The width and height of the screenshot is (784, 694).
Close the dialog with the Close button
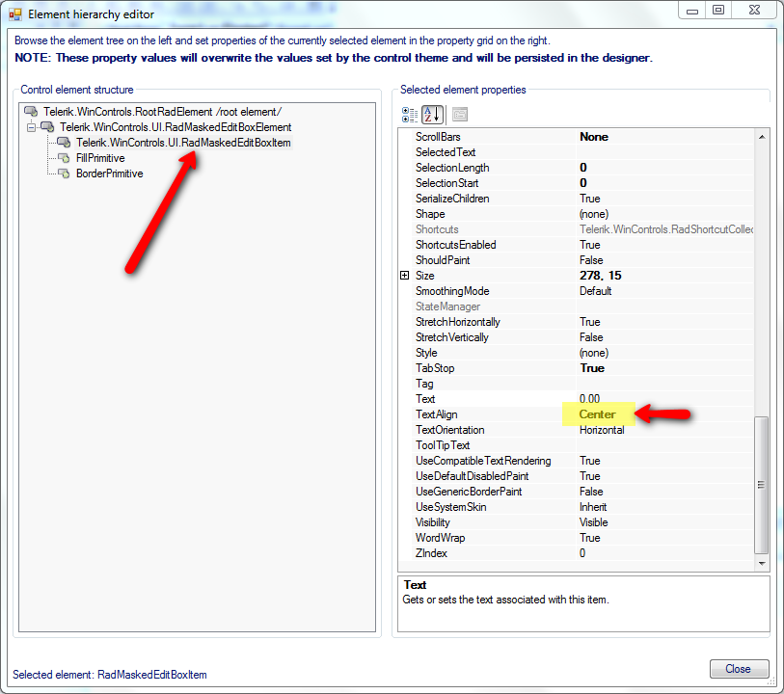click(x=739, y=669)
